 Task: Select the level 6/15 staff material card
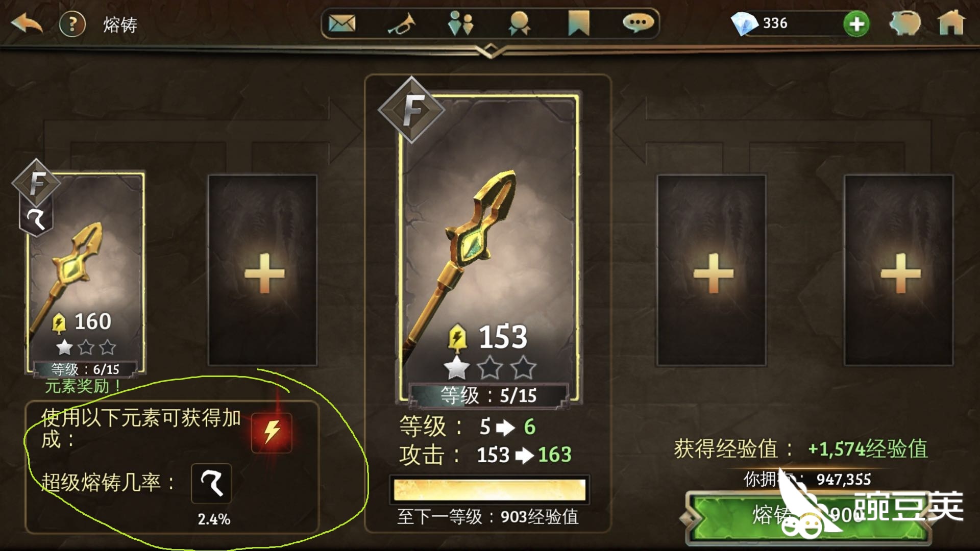coord(86,274)
